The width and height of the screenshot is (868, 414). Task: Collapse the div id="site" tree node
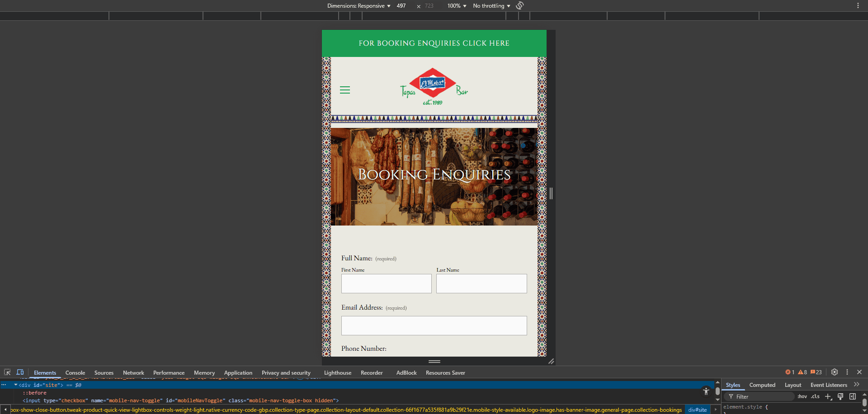click(16, 385)
